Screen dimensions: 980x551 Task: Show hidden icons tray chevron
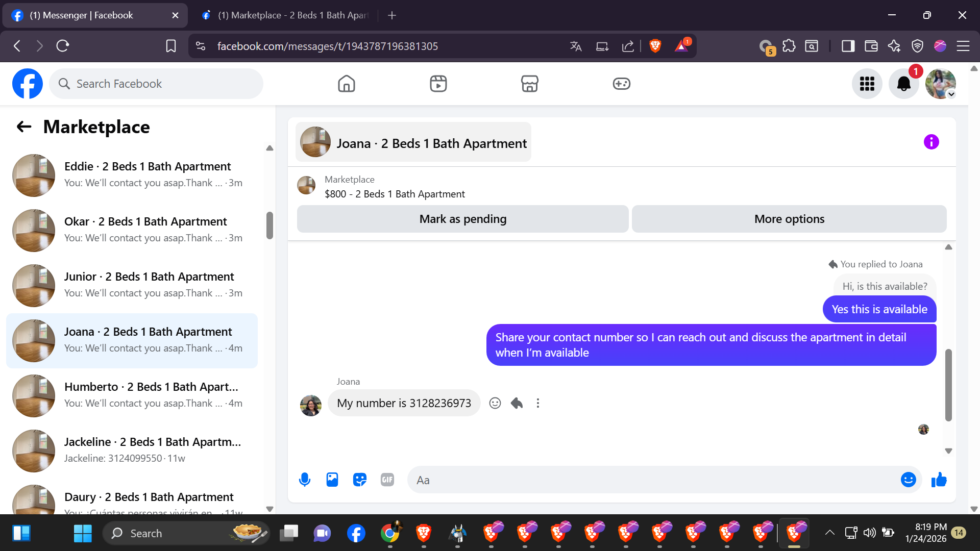pyautogui.click(x=829, y=533)
